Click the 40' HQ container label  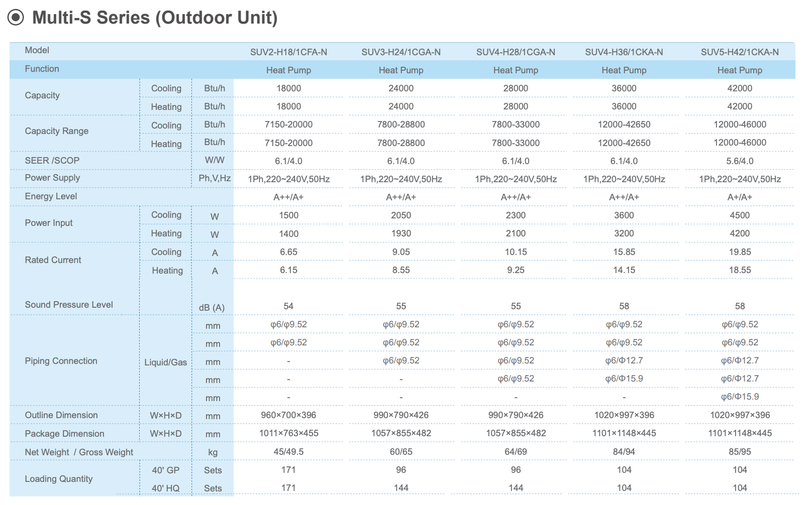165,488
